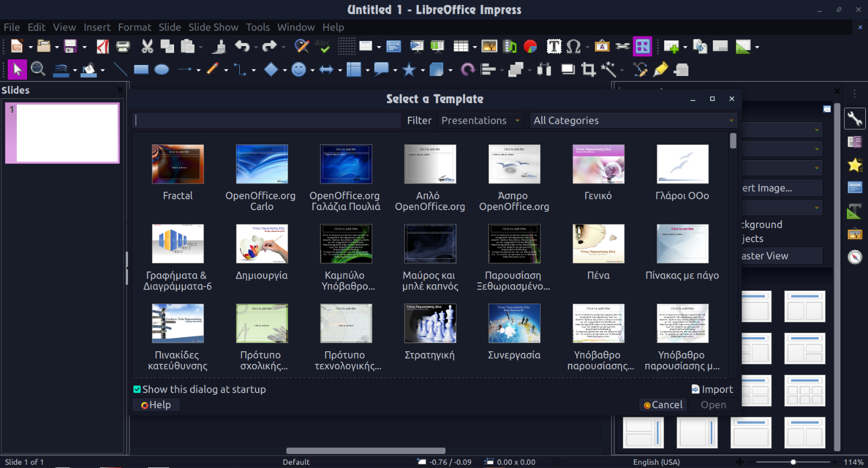Click the horizontal scrollbar under workspace
The width and height of the screenshot is (868, 468).
click(x=366, y=451)
